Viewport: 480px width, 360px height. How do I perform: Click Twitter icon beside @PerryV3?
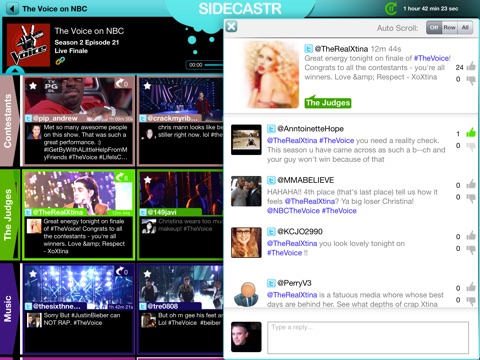pyautogui.click(x=271, y=283)
